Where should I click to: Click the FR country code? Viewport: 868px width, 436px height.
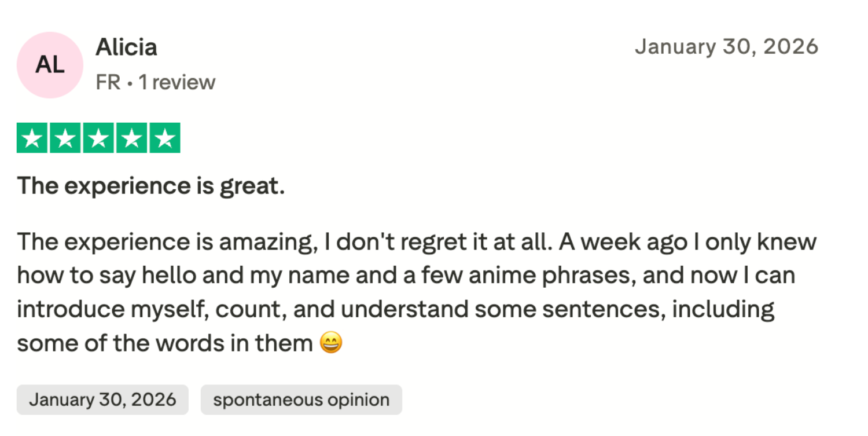click(x=108, y=83)
